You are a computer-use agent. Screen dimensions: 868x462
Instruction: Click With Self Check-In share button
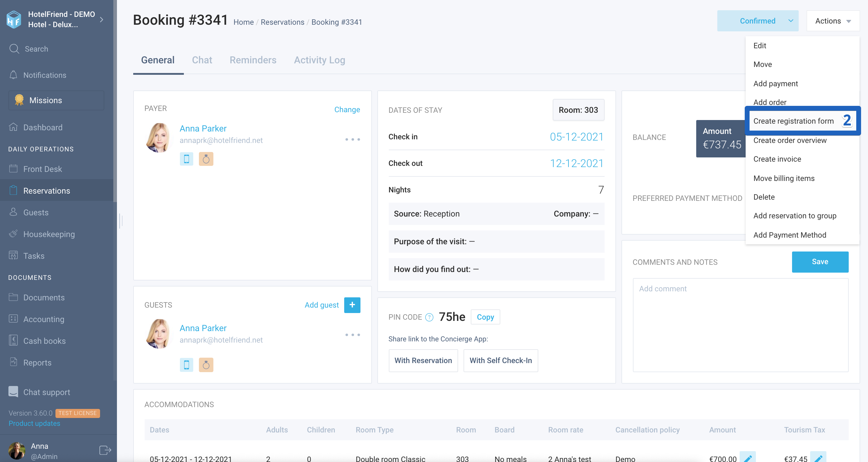(x=501, y=360)
